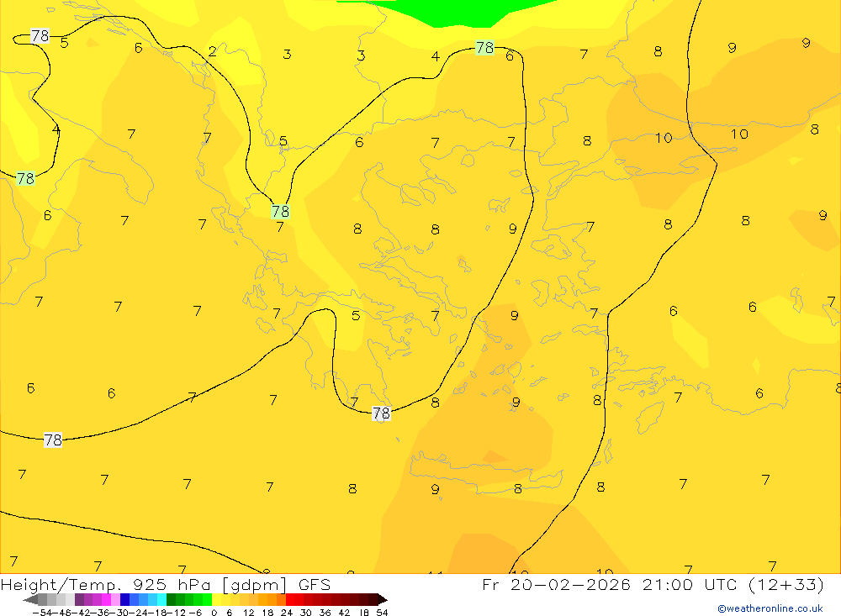Screen dimensions: 841x616
Task: Pick the darkest green swatch in the legend
Action: (171, 599)
